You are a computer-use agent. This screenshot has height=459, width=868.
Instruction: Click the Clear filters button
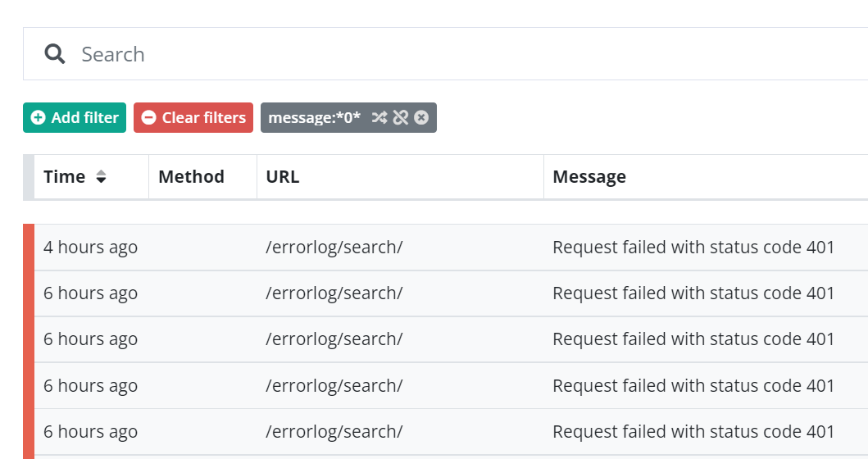pos(193,117)
